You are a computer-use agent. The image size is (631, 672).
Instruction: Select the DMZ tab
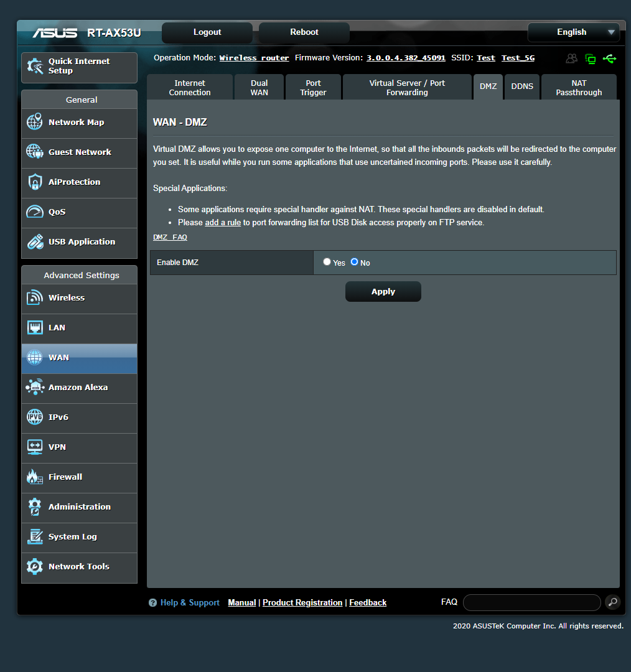(488, 86)
